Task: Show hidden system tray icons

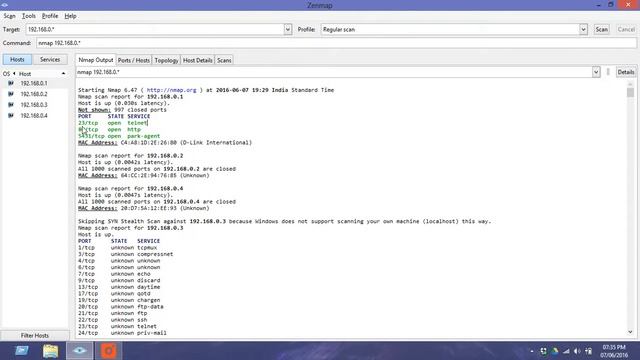Action: 531,351
